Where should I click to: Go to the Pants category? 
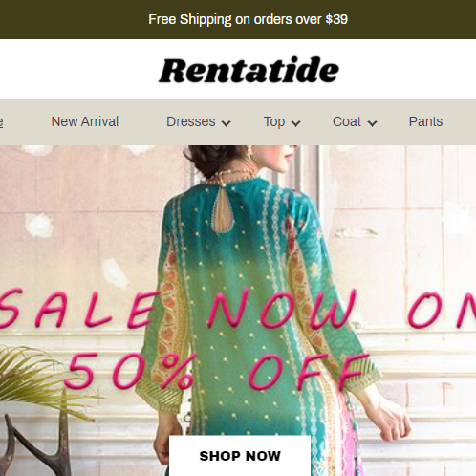coord(425,121)
